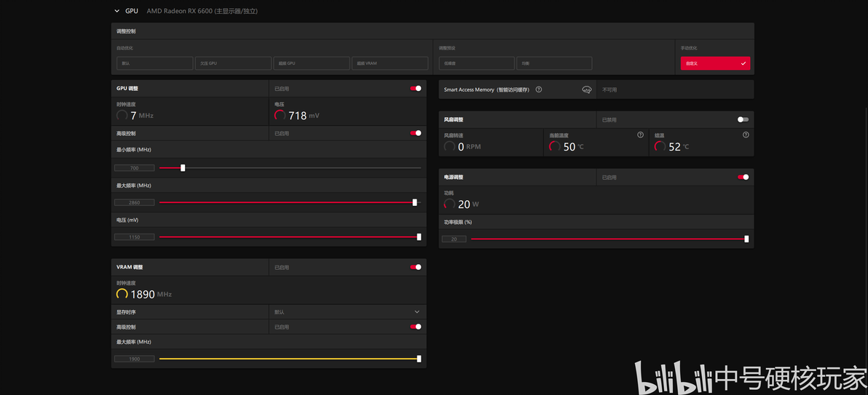Toggle the 电源调整 switch
Viewport: 868px width, 395px height.
[743, 177]
